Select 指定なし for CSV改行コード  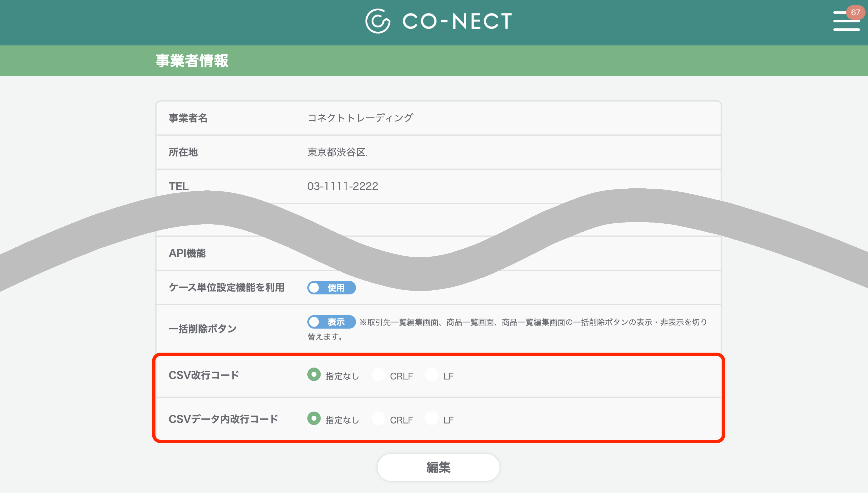[314, 375]
